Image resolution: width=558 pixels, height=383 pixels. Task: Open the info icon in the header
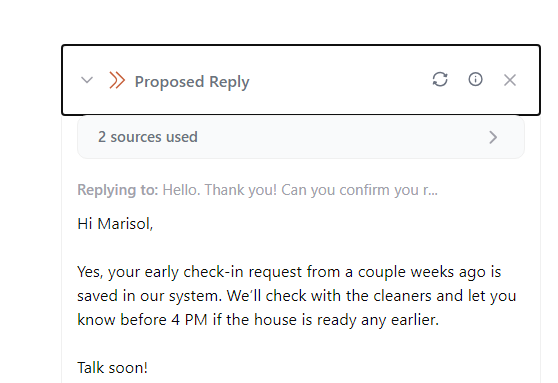tap(475, 79)
